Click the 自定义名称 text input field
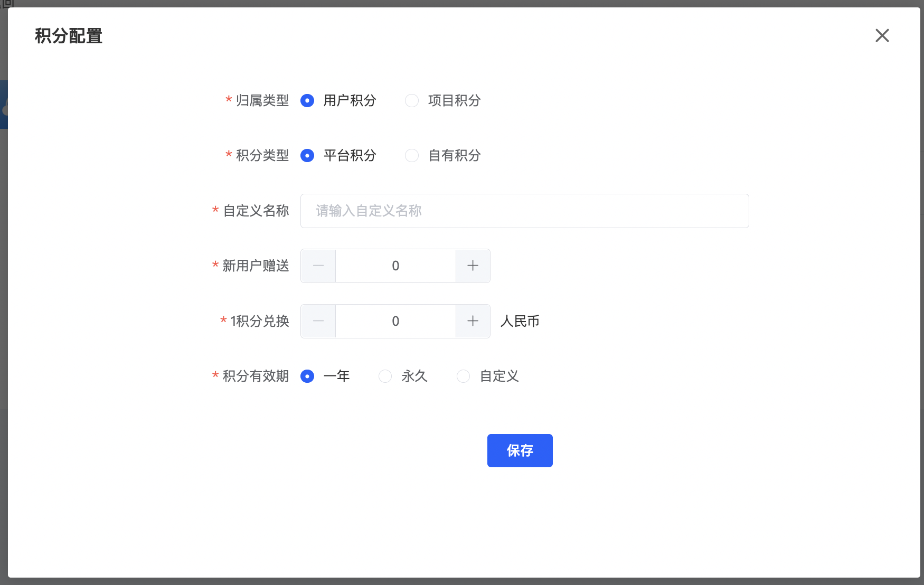Screen dimensions: 924x585 coord(524,211)
